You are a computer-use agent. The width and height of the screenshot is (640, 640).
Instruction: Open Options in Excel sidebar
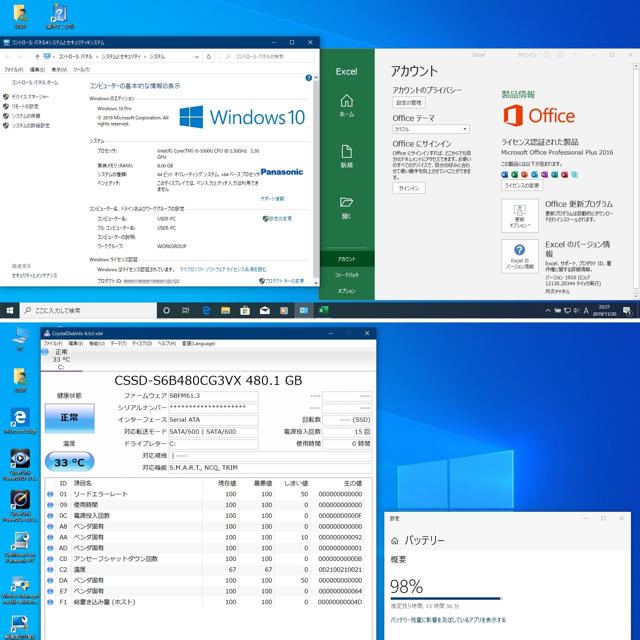click(347, 291)
